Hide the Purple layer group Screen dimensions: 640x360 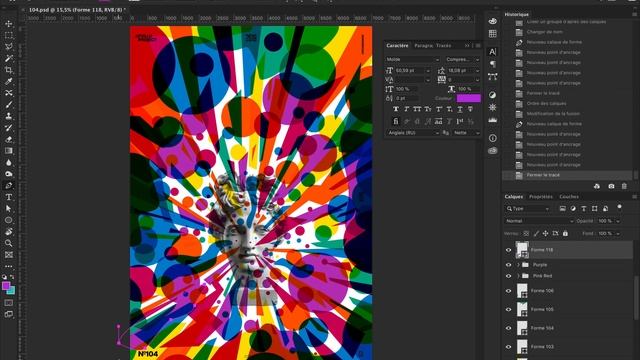pyautogui.click(x=508, y=265)
